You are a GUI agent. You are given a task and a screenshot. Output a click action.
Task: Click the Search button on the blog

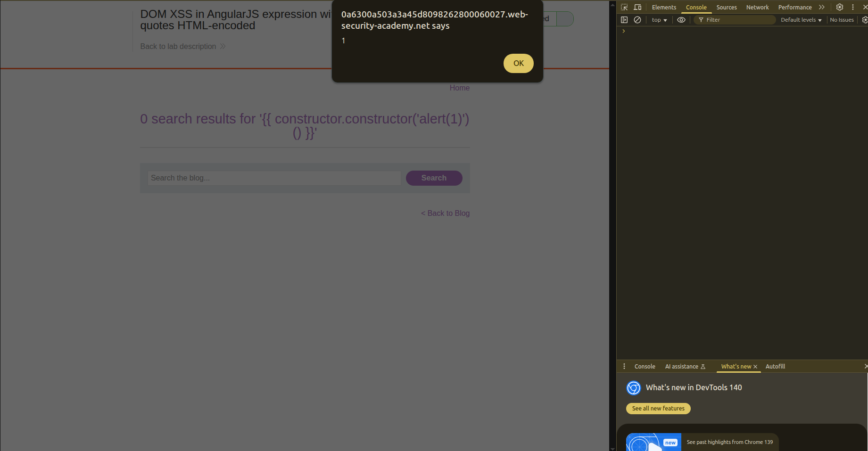[x=434, y=178]
